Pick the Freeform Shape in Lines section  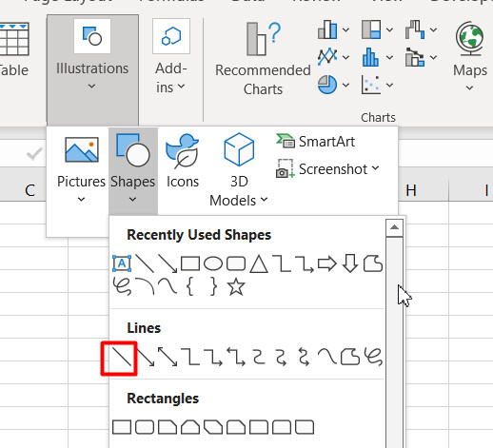click(350, 357)
